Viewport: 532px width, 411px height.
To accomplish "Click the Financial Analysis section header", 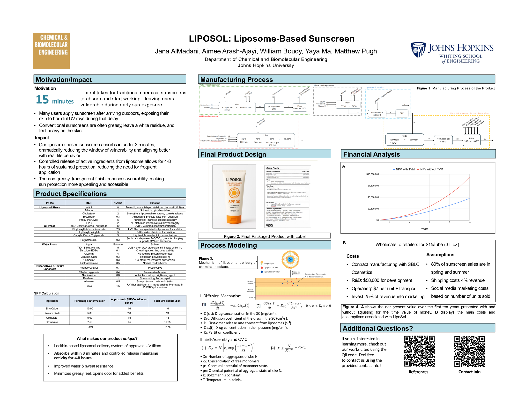I will point(418,154).
